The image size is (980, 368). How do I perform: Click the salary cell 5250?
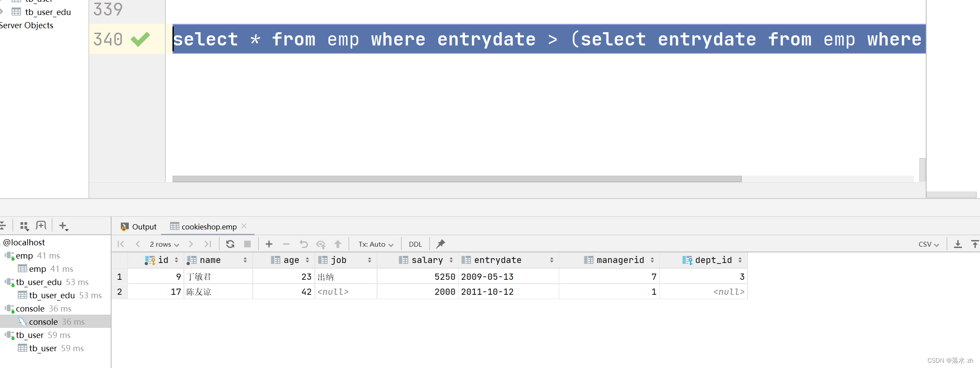[418, 277]
